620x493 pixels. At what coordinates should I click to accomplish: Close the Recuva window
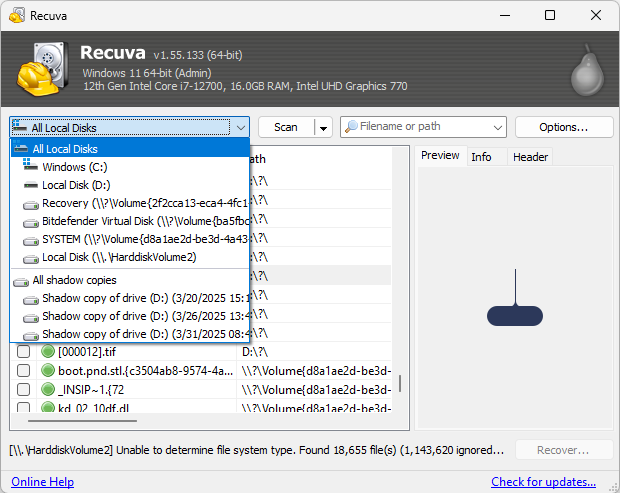point(596,15)
